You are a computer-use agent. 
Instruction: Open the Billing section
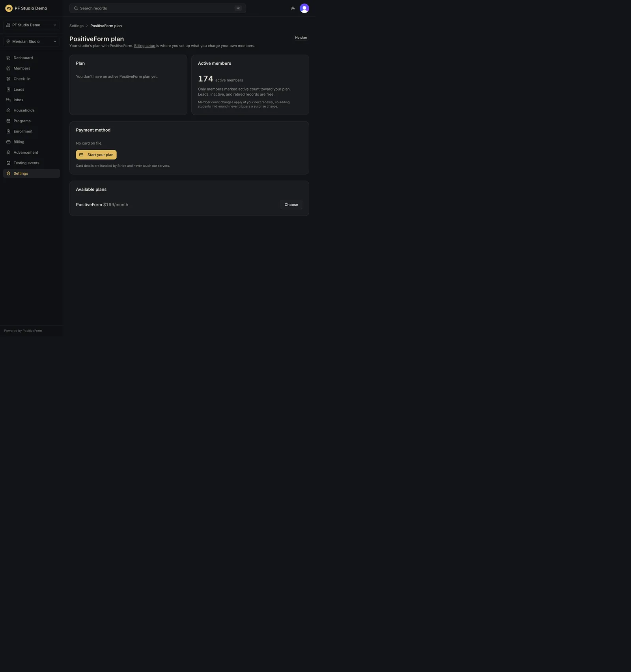32,142
